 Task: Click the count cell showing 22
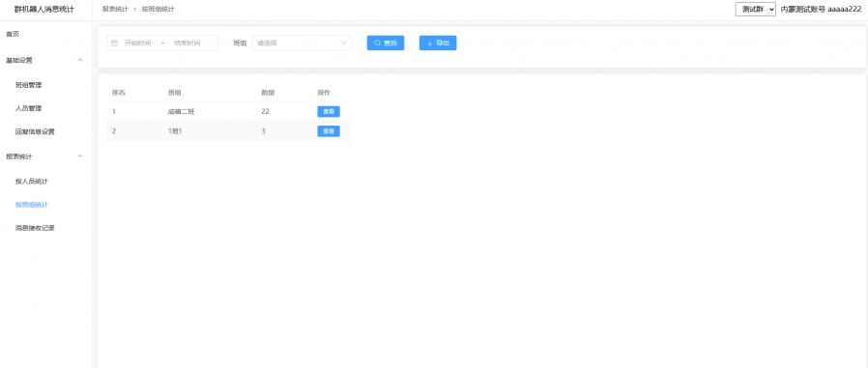[265, 112]
